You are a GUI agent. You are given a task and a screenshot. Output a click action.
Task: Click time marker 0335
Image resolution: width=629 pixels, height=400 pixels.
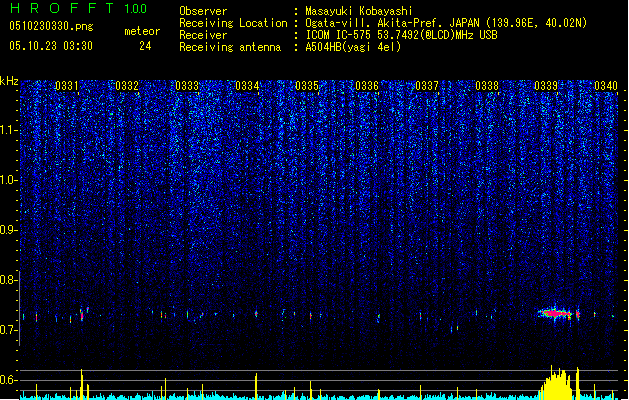tap(307, 86)
